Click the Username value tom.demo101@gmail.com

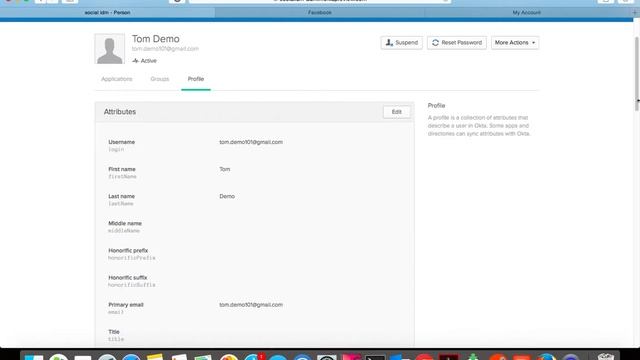(x=251, y=142)
